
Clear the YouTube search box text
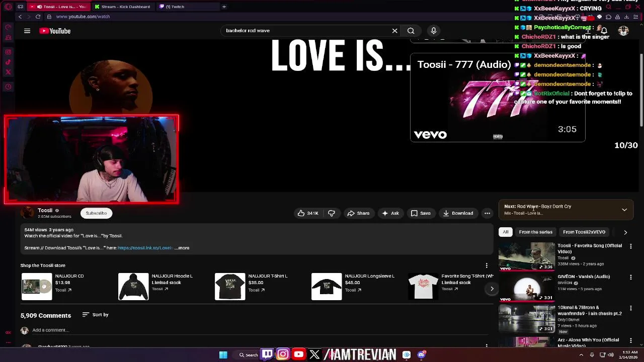tap(394, 31)
